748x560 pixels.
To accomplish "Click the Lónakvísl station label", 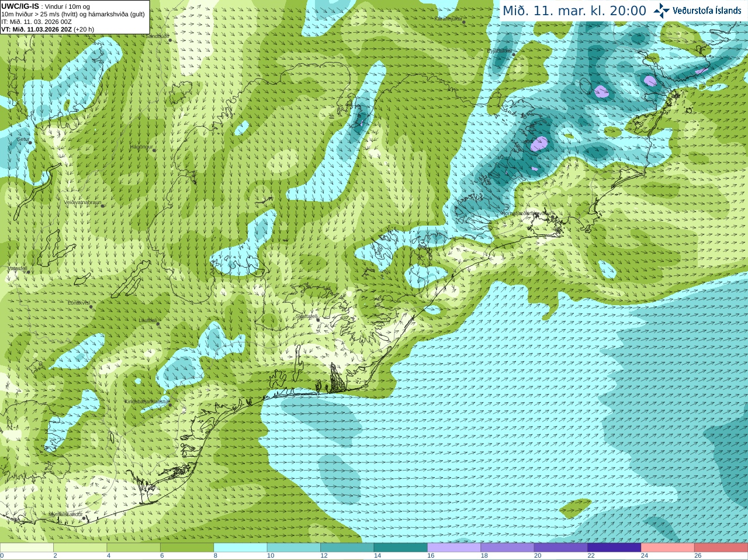I will (78, 303).
